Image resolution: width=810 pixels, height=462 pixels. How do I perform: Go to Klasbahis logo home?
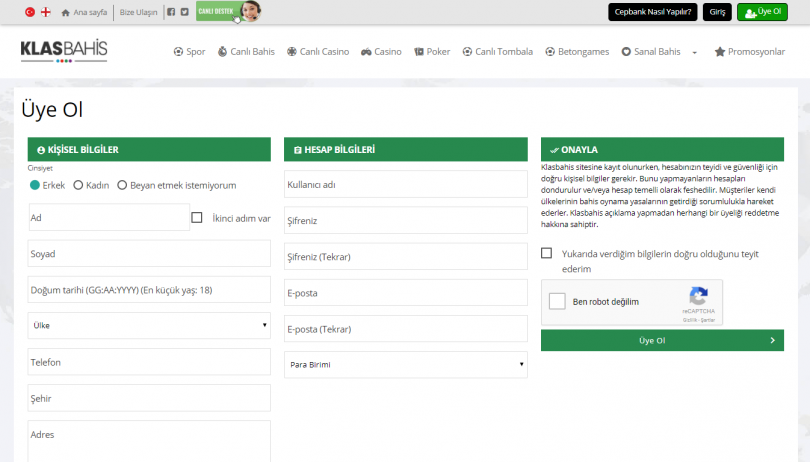64,51
